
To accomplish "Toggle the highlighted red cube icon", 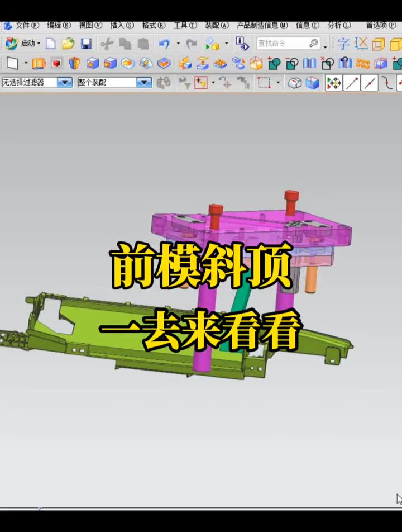I will (x=56, y=63).
